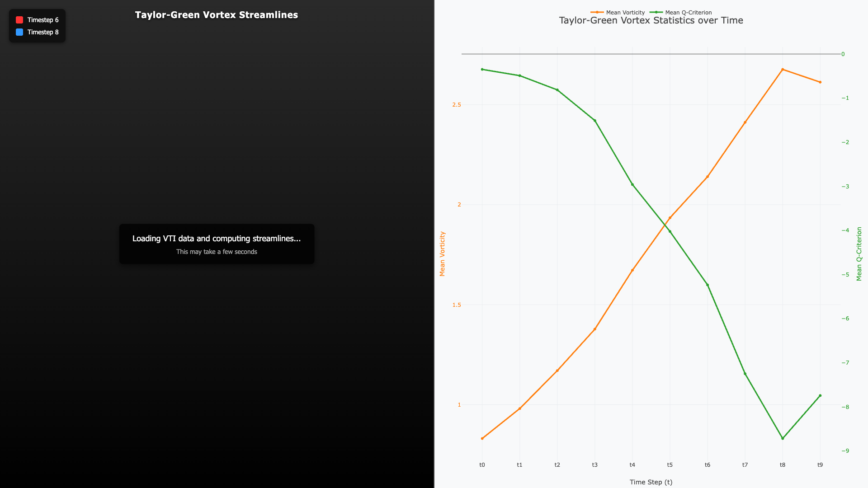Select the orange vorticity point at t3
Viewport: 868px width, 488px height.
click(595, 329)
